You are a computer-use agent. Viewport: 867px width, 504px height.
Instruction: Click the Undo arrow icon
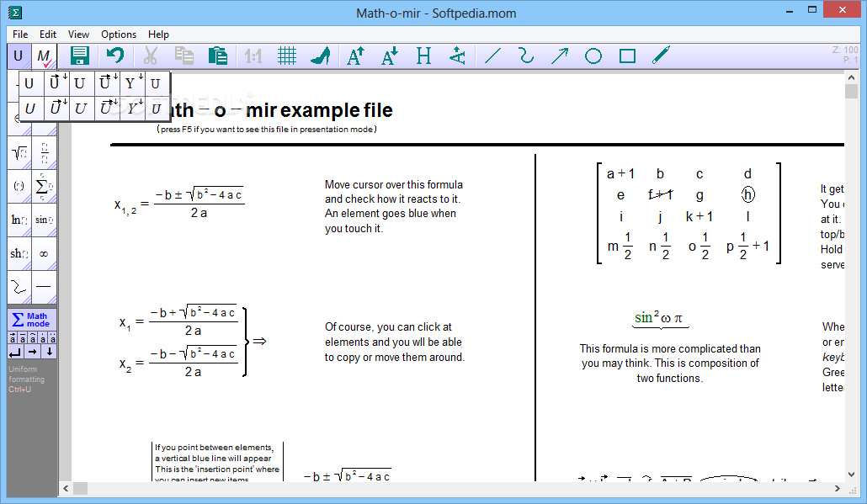click(115, 56)
